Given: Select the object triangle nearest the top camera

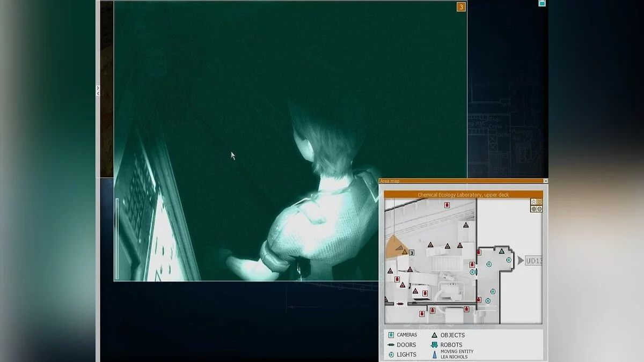Looking at the screenshot, I should tap(466, 225).
